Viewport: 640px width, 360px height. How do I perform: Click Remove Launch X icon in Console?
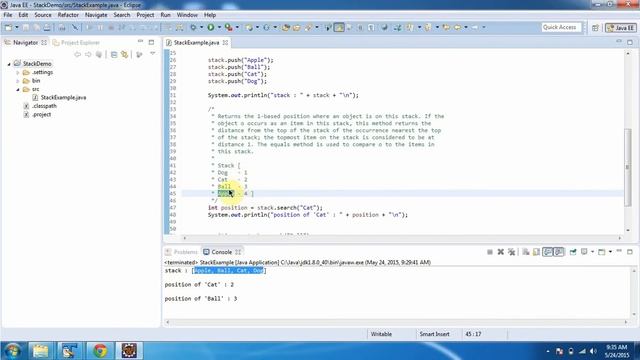click(x=501, y=252)
